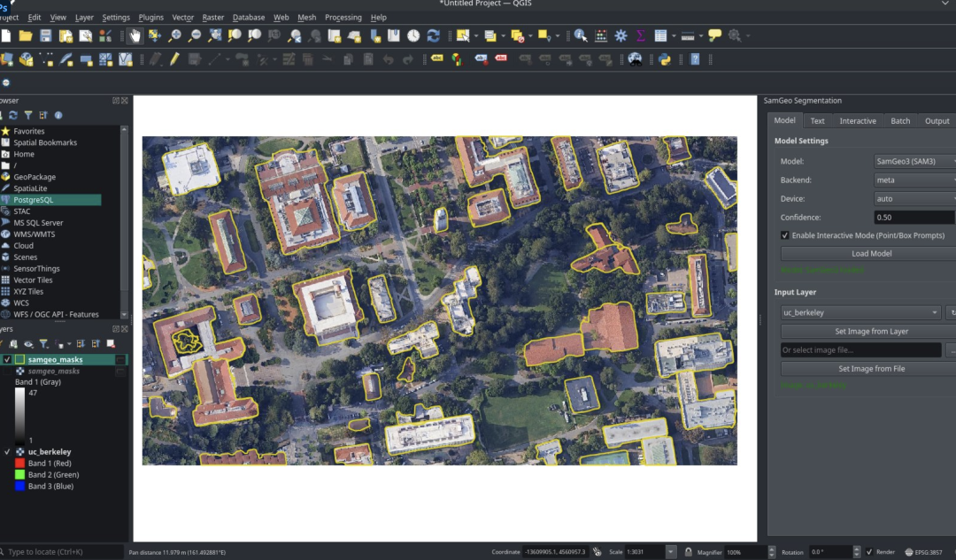Image resolution: width=956 pixels, height=560 pixels.
Task: Click the Confidence value input field
Action: click(x=914, y=218)
